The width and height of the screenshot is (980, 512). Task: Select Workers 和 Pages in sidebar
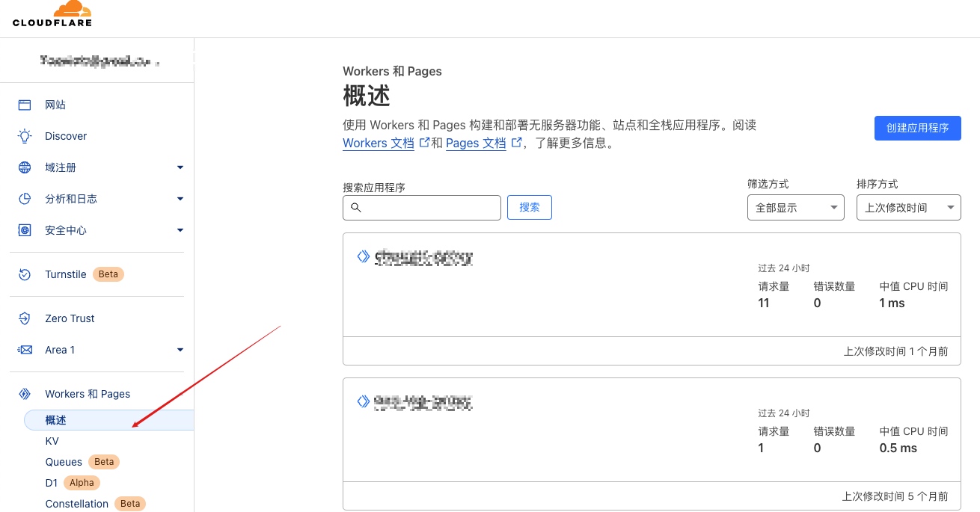(x=88, y=394)
